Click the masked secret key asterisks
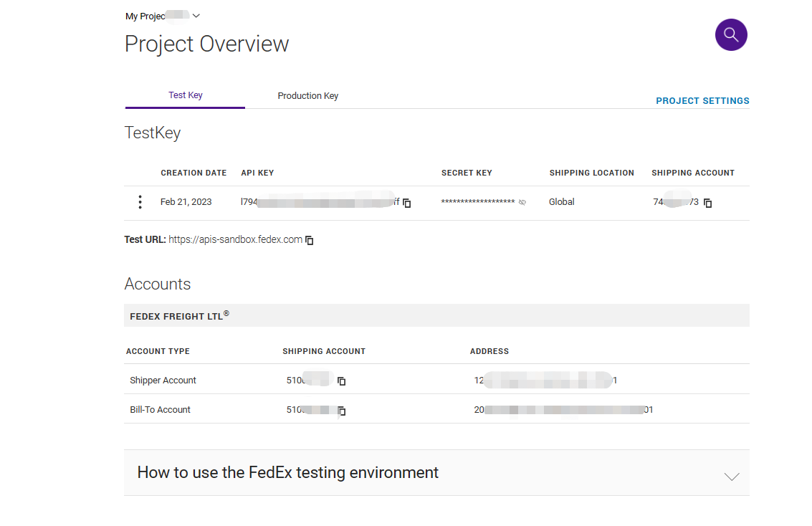 pos(477,202)
